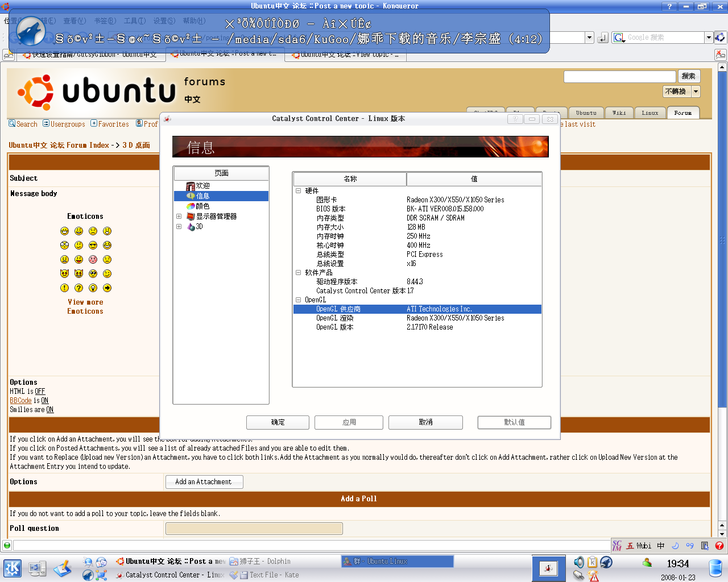This screenshot has width=728, height=582.
Task: Click the SCIM input method icon
Action: click(617, 546)
